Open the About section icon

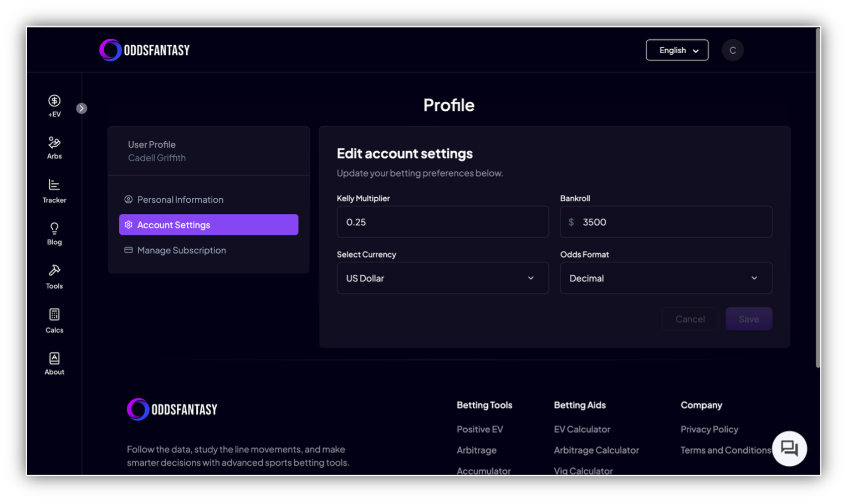54,362
